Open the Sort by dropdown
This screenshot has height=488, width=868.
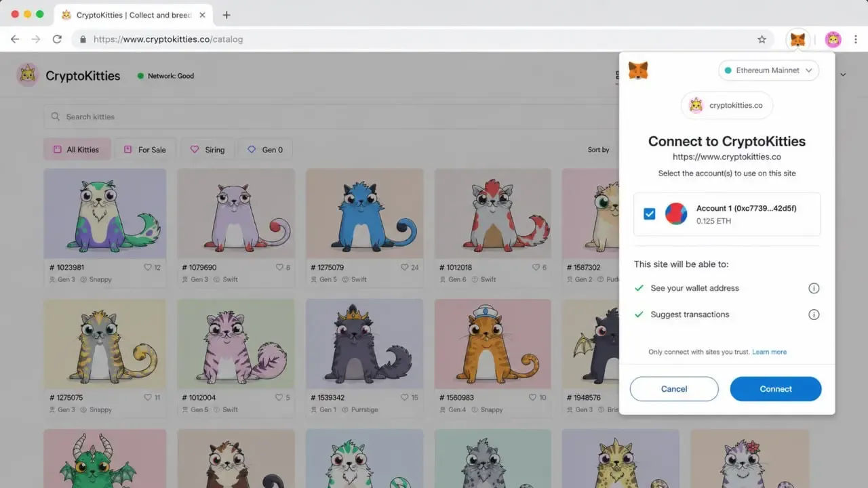(598, 150)
